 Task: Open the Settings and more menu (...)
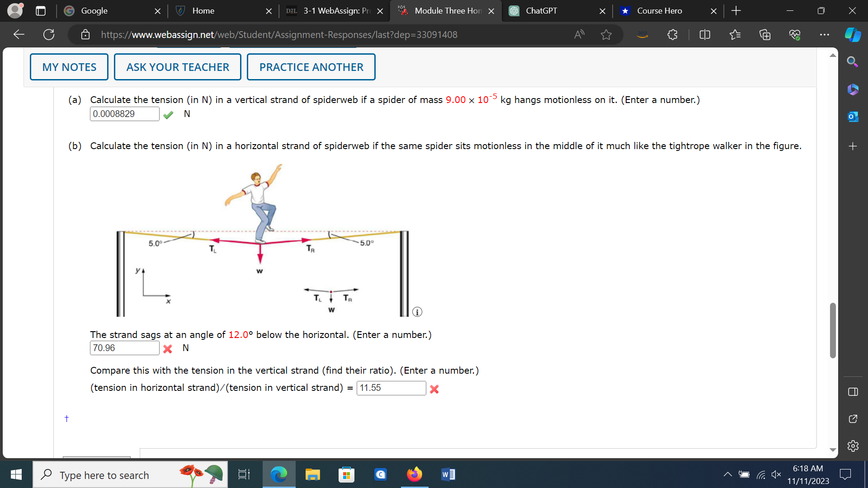(x=824, y=34)
